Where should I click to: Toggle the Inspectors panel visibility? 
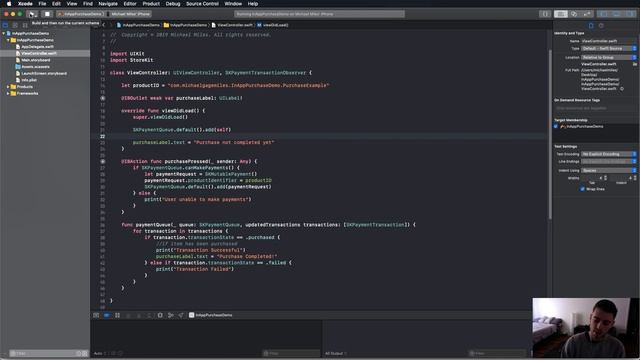630,14
